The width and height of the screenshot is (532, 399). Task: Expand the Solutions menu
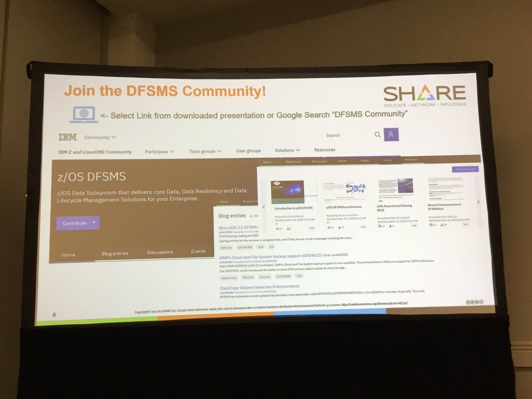point(287,150)
